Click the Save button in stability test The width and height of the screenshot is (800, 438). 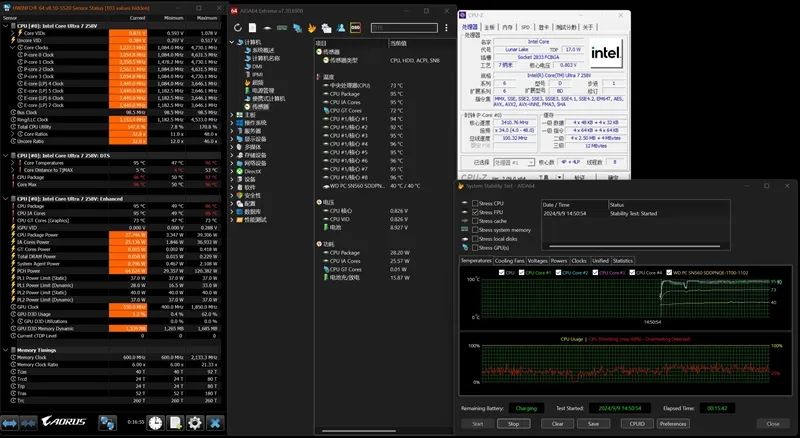pyautogui.click(x=593, y=424)
